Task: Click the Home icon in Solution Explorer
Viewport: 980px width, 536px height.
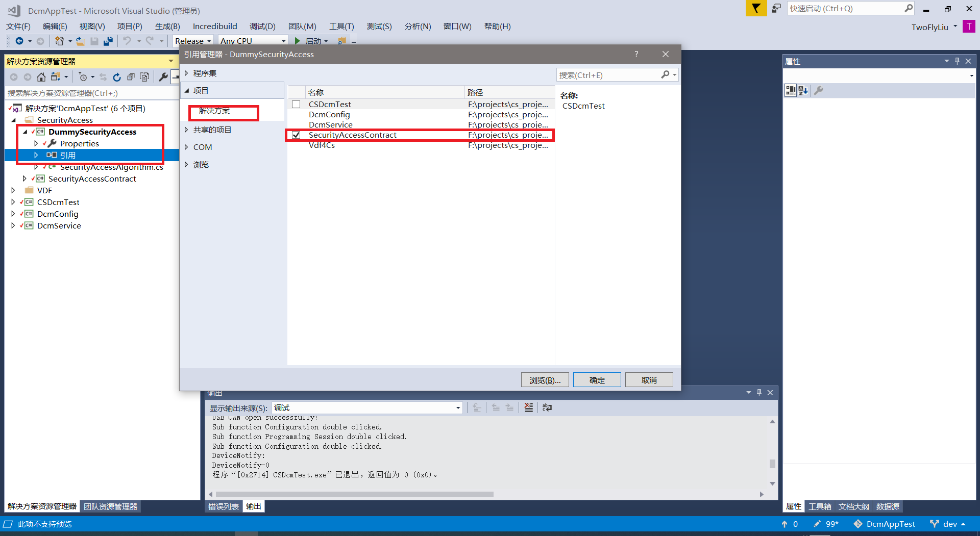Action: click(41, 77)
